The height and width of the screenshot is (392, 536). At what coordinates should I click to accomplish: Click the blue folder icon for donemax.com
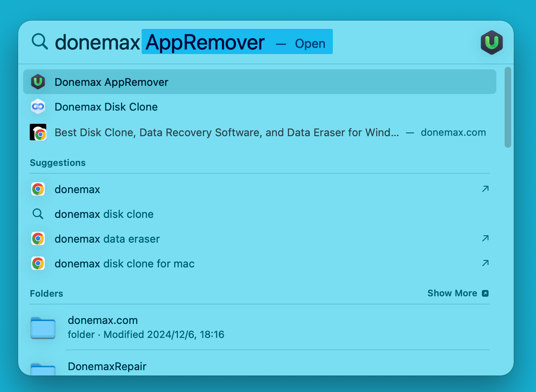click(x=43, y=328)
